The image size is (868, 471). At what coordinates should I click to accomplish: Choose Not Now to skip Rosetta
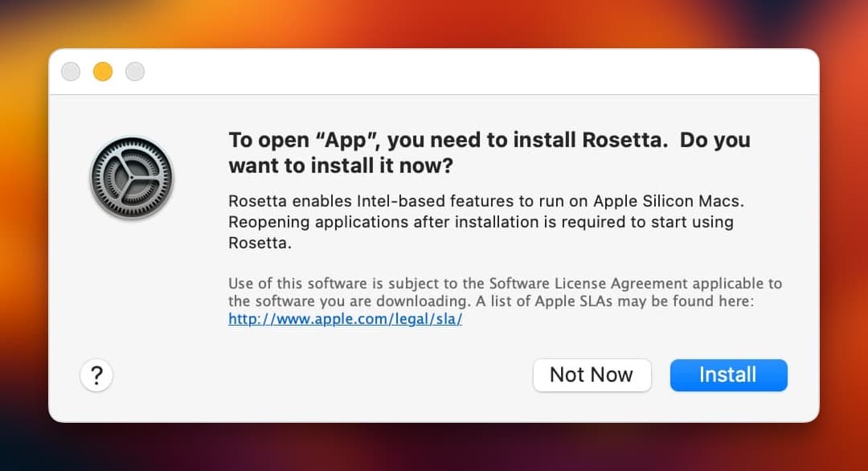[x=592, y=375]
